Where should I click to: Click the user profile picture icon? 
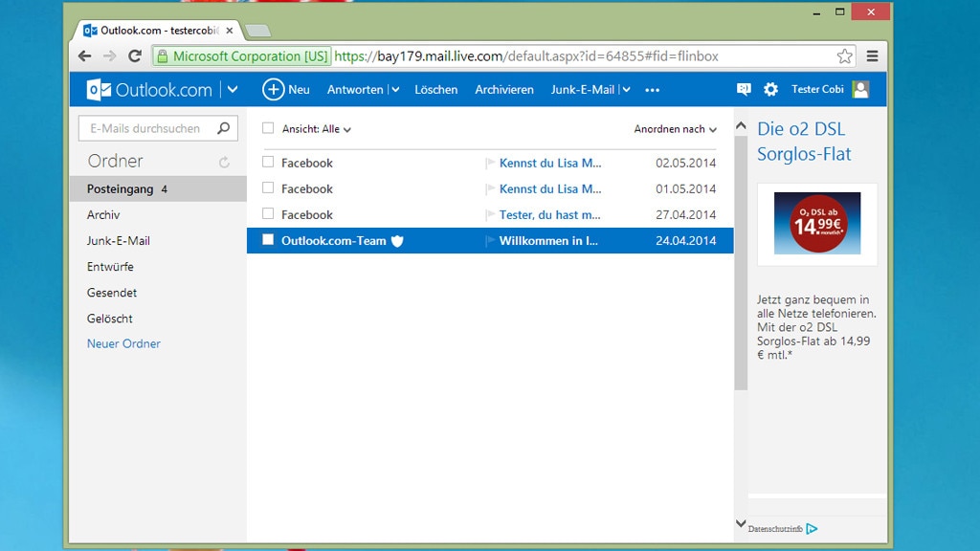coord(860,89)
